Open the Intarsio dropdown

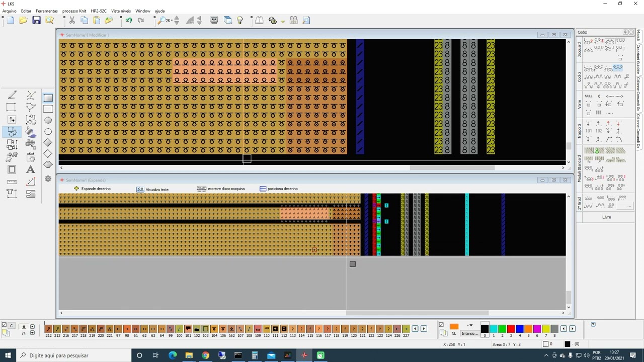tap(470, 333)
